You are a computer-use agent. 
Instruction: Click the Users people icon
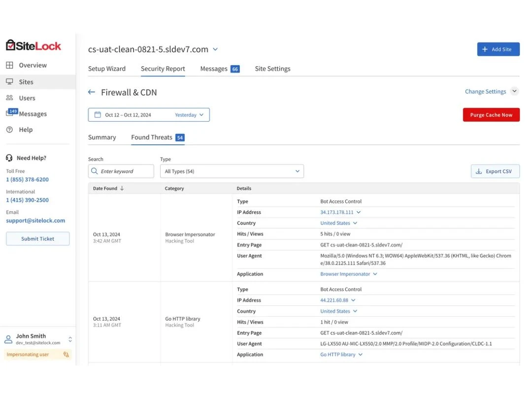9,98
